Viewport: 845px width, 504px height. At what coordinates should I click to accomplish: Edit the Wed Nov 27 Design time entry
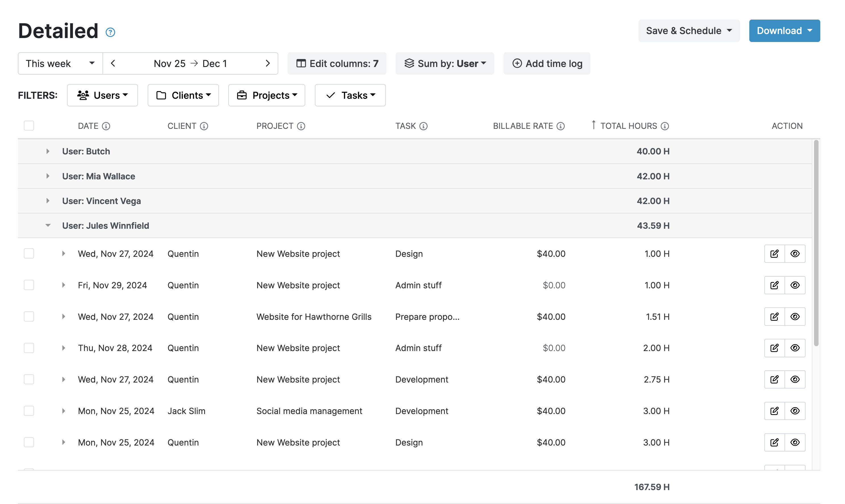click(x=774, y=253)
